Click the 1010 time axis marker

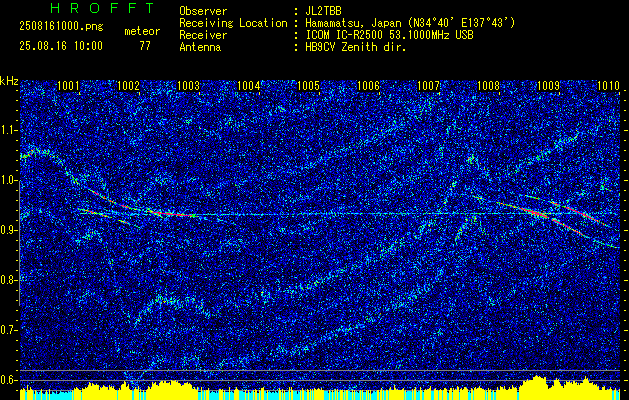(609, 86)
